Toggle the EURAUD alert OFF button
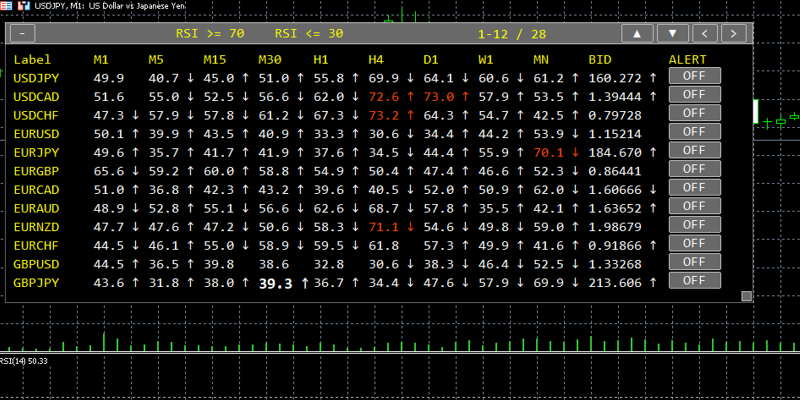This screenshot has width=800, height=400. pos(694,206)
